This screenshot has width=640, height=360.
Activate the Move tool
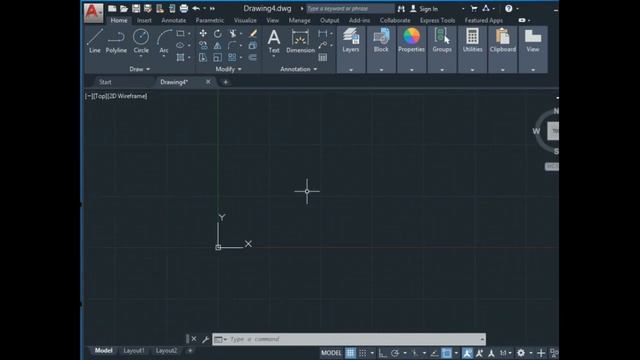point(203,33)
